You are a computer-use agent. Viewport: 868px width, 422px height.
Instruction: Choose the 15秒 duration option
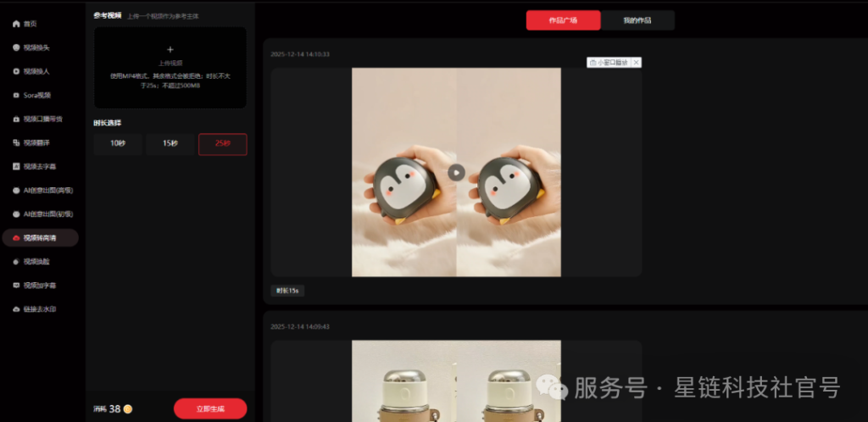coord(170,144)
